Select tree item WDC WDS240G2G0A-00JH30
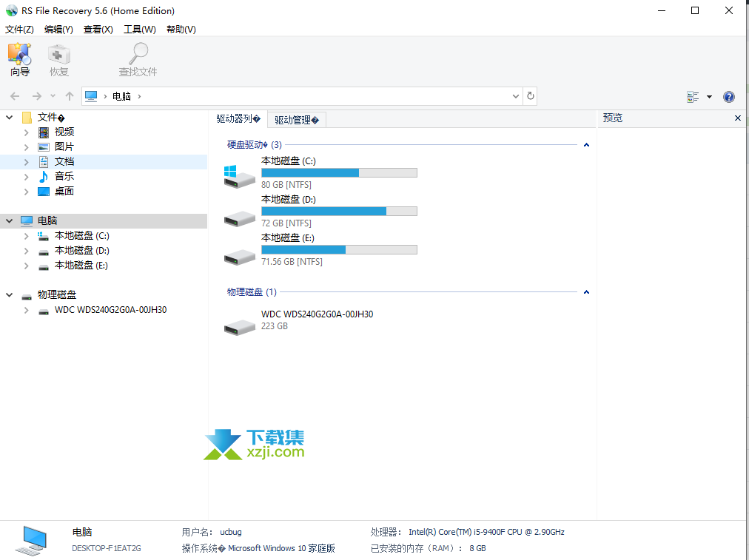This screenshot has width=749, height=560. pyautogui.click(x=111, y=310)
